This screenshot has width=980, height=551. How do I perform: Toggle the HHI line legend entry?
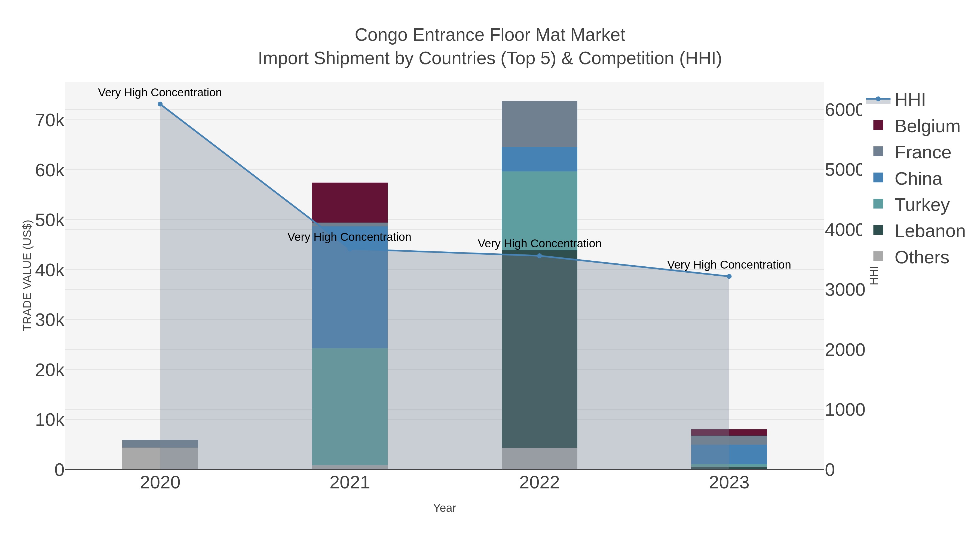click(x=896, y=100)
